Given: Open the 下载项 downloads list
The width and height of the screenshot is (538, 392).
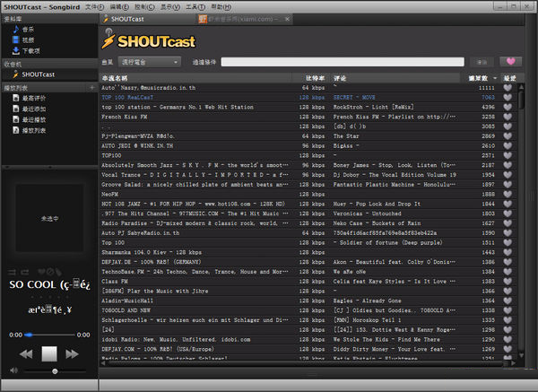Looking at the screenshot, I should coord(31,51).
